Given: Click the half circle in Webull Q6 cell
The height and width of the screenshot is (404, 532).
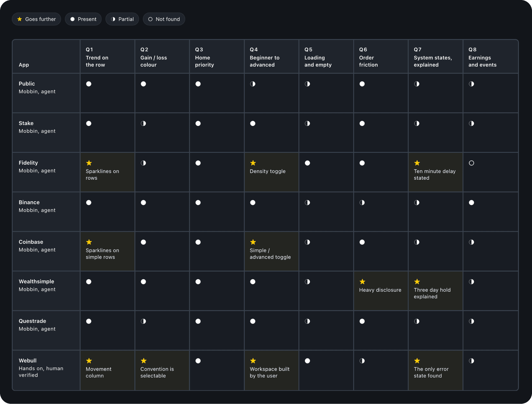Looking at the screenshot, I should click(362, 361).
